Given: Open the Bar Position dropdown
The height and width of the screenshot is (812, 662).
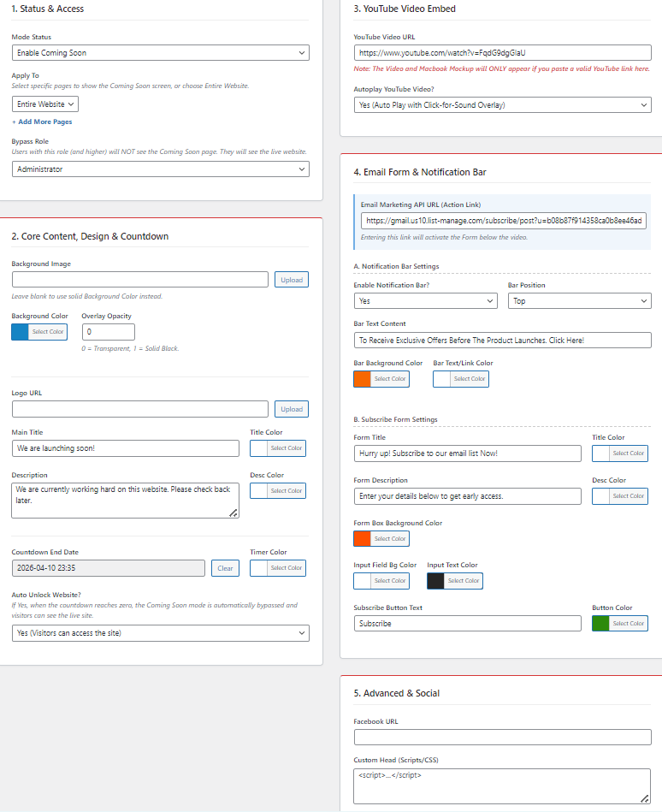Looking at the screenshot, I should point(580,301).
